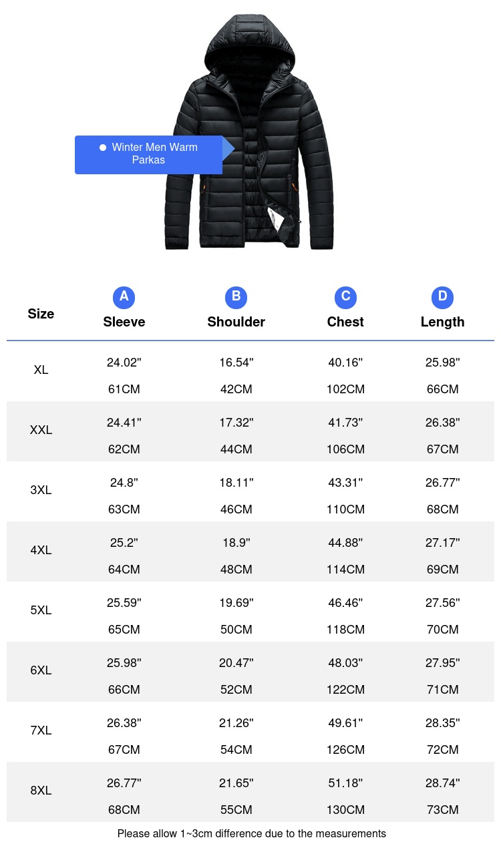Select the 4XL size row label
Screen dimensions: 501x868
[x=41, y=550]
